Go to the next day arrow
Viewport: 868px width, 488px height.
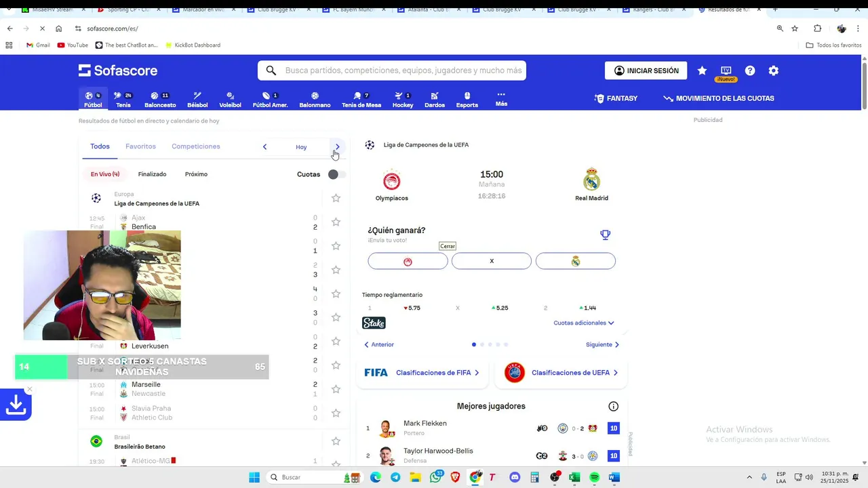tap(337, 147)
